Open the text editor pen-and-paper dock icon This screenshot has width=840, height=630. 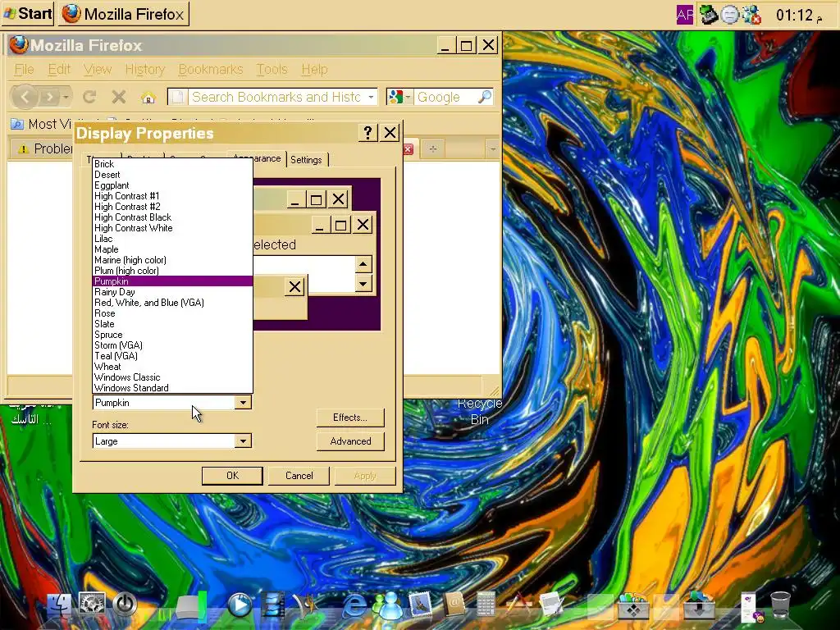click(x=551, y=605)
